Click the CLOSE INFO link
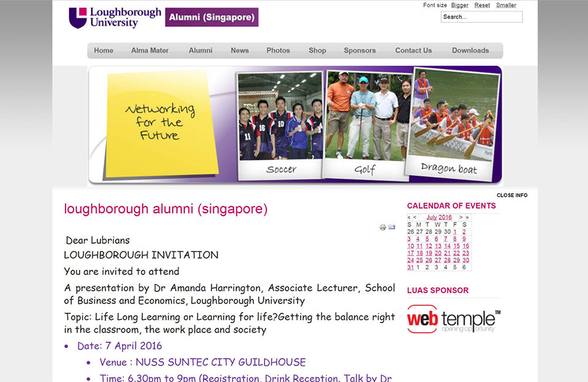Screen dimensions: 588x382 (x=512, y=195)
